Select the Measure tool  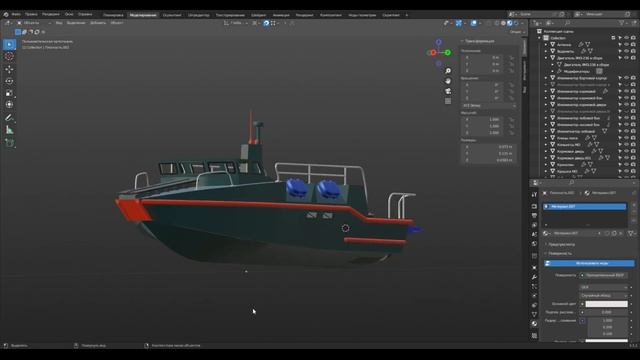[9, 130]
